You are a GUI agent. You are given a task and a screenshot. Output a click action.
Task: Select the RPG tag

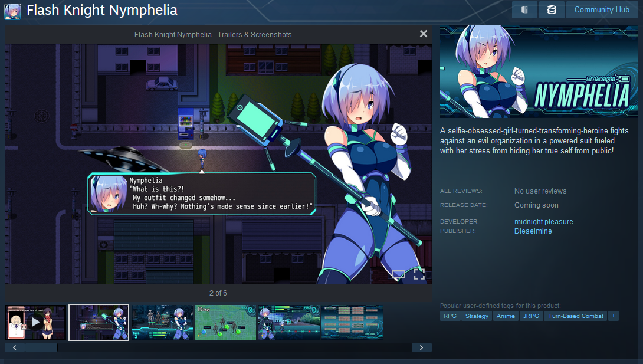450,316
